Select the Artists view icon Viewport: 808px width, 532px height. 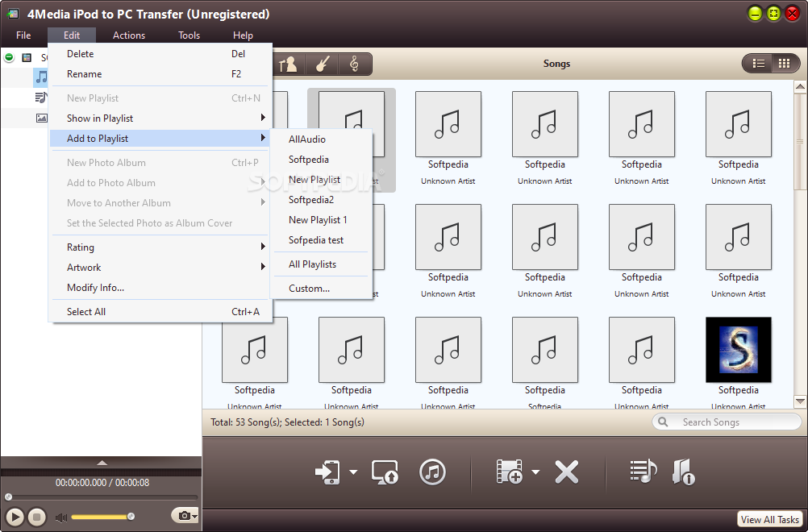(x=288, y=64)
